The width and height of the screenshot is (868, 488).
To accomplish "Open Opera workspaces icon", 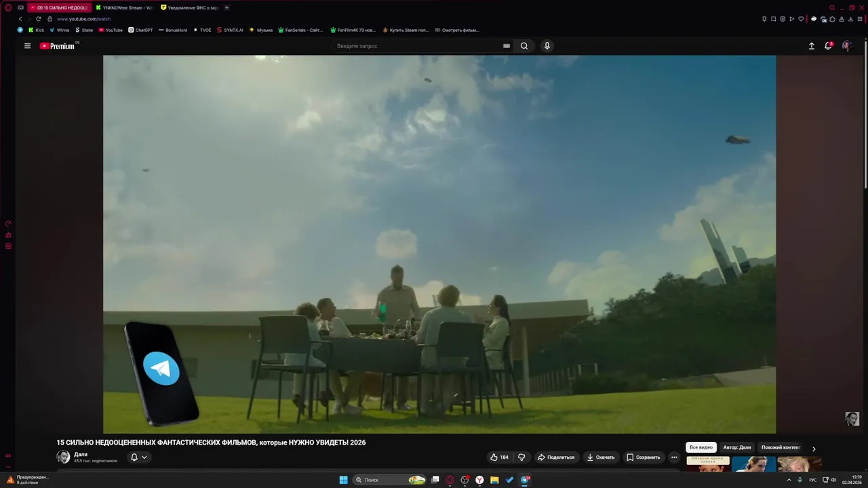I will (x=21, y=7).
